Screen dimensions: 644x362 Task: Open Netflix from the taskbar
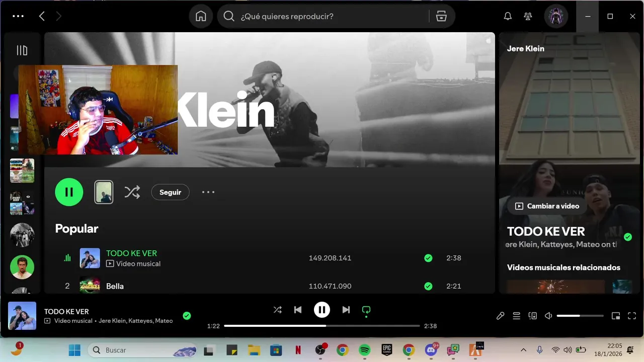(x=298, y=350)
